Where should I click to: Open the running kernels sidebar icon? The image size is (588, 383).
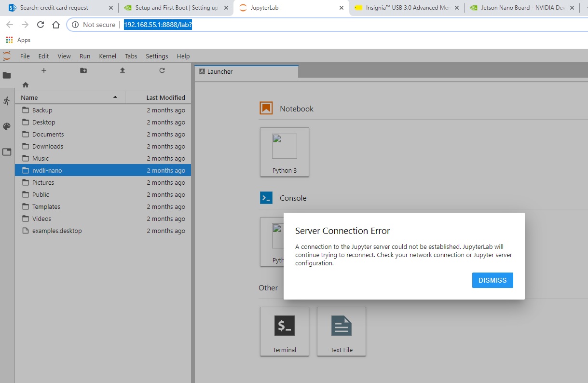(7, 100)
